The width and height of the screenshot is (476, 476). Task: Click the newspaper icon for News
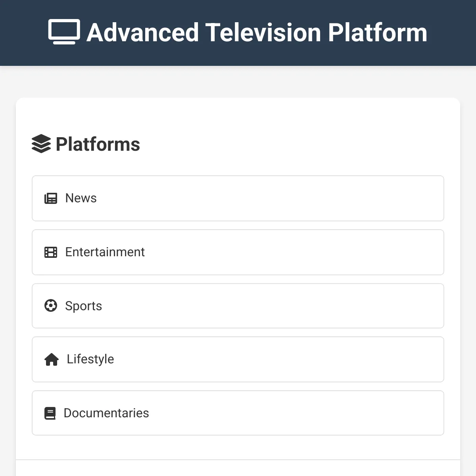51,198
